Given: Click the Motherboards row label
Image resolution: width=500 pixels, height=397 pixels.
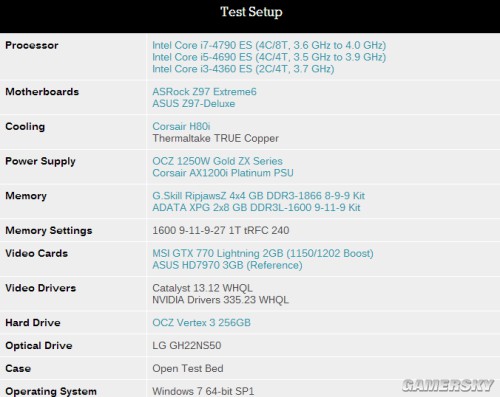Looking at the screenshot, I should (42, 92).
